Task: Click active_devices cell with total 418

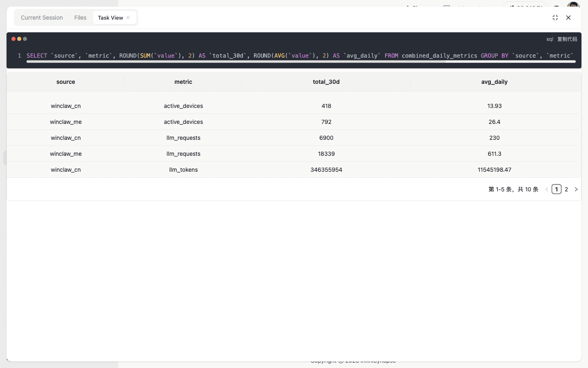Action: click(x=183, y=106)
